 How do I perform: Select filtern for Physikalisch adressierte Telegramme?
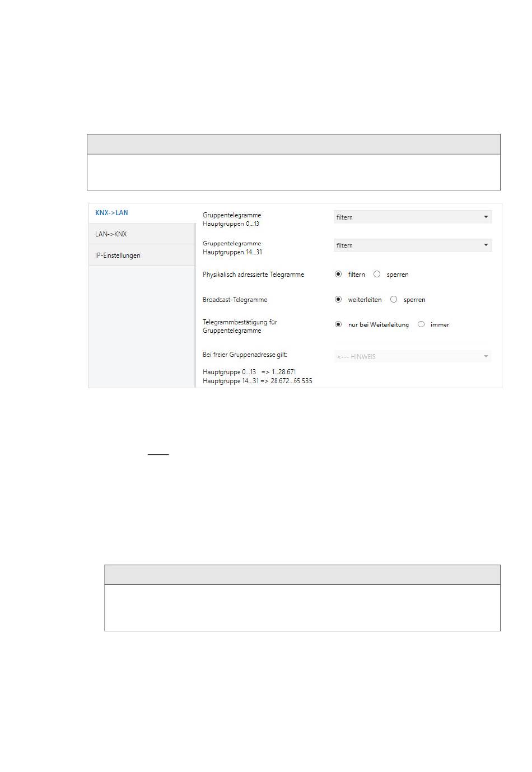click(338, 275)
